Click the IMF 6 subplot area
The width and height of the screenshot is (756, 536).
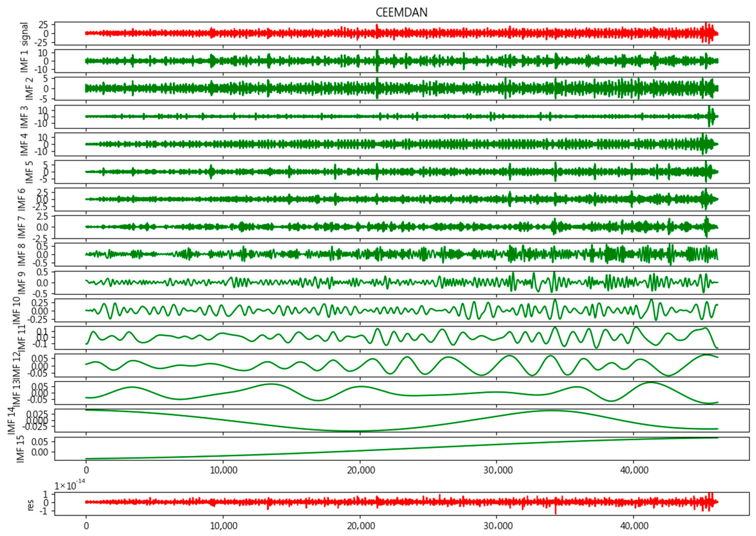[x=401, y=199]
